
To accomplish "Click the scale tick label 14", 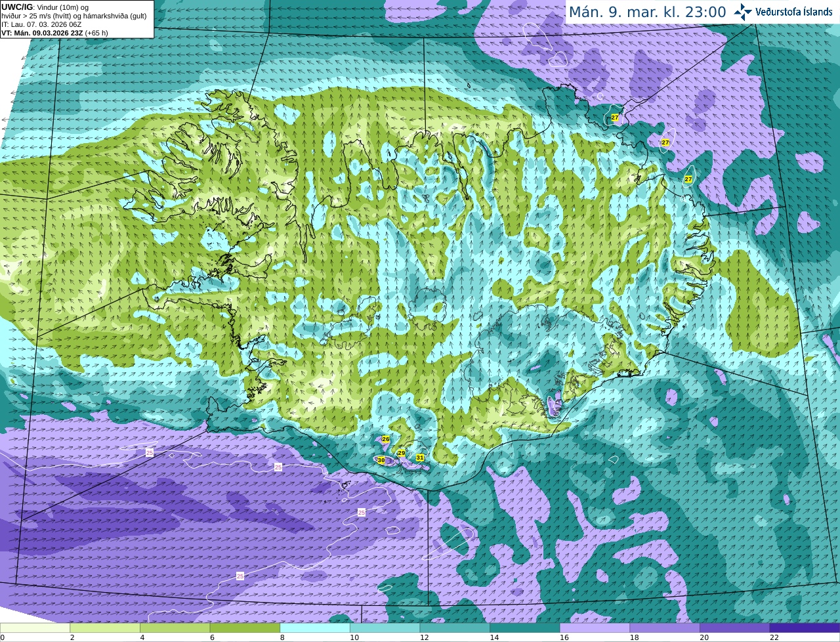I will 494,637.
